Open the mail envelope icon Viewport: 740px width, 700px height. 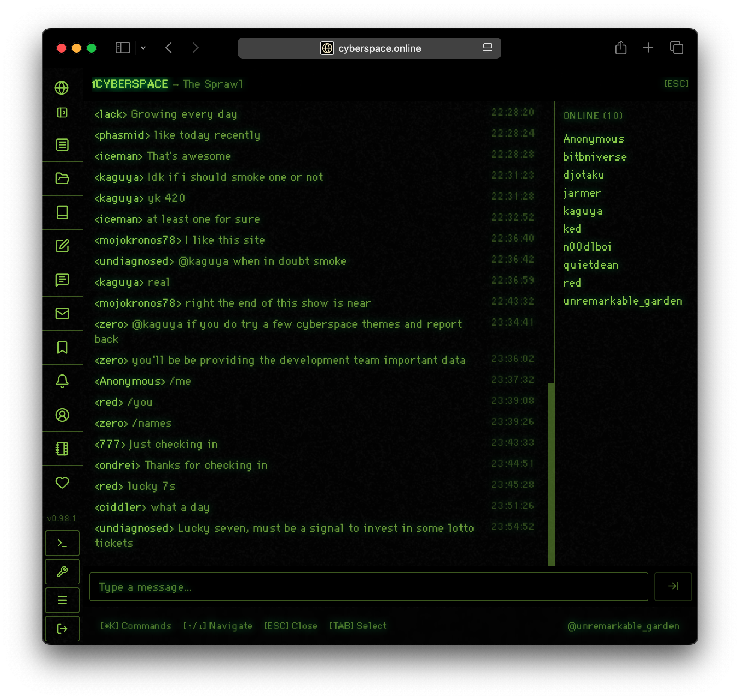tap(62, 314)
